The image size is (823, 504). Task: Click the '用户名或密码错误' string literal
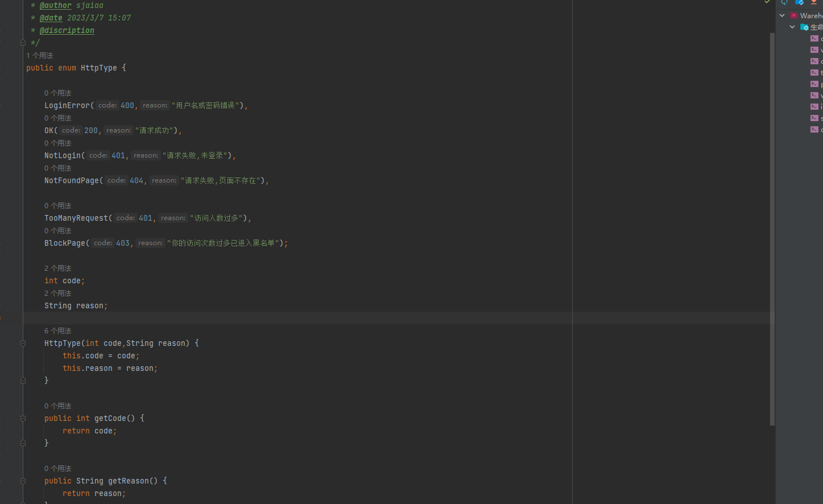coord(205,105)
